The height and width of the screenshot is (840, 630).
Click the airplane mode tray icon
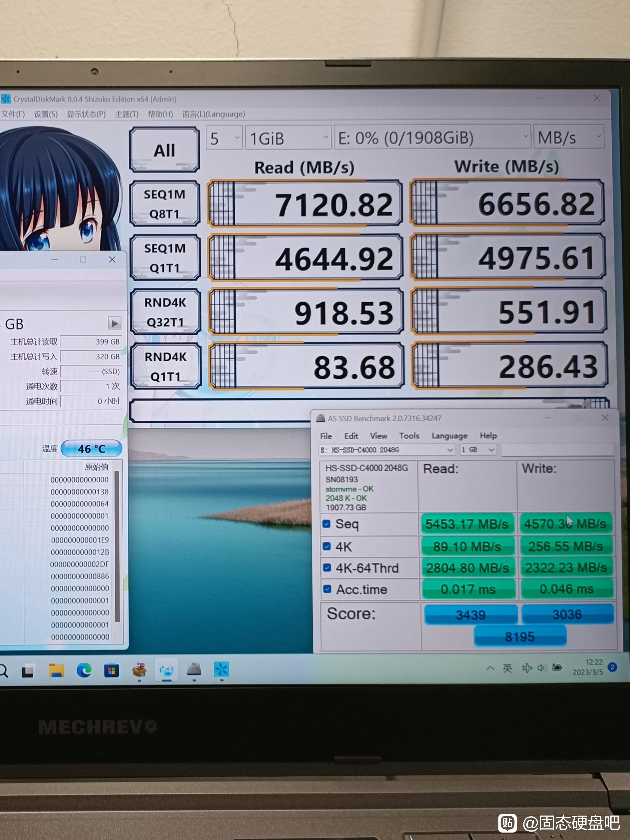(x=527, y=668)
